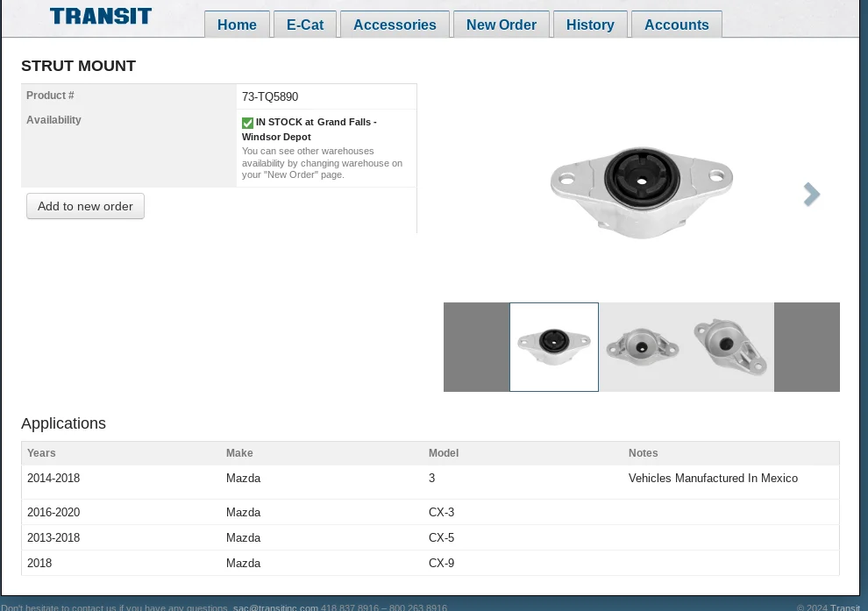Click the Transit logo
This screenshot has width=868, height=611.
[x=101, y=16]
